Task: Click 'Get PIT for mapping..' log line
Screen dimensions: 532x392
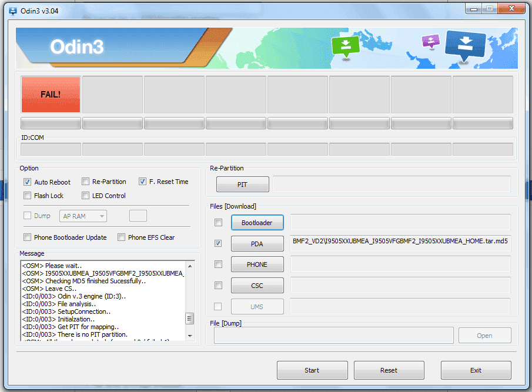Action: tap(70, 327)
